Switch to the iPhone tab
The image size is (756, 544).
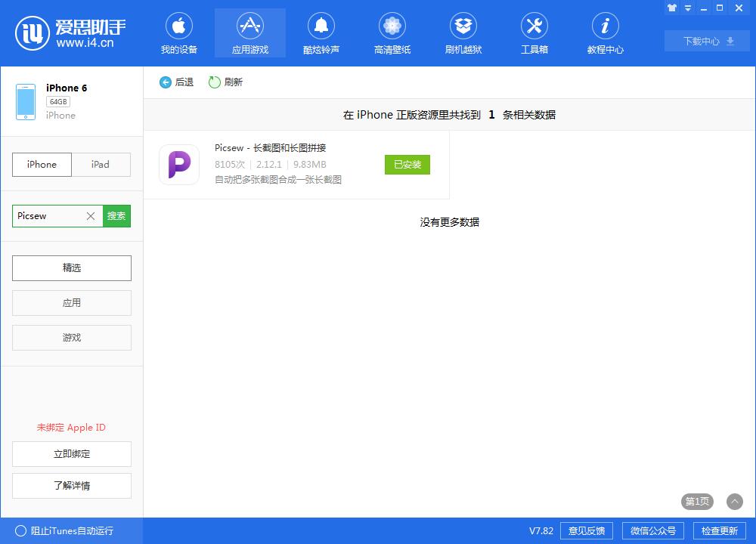tap(42, 164)
